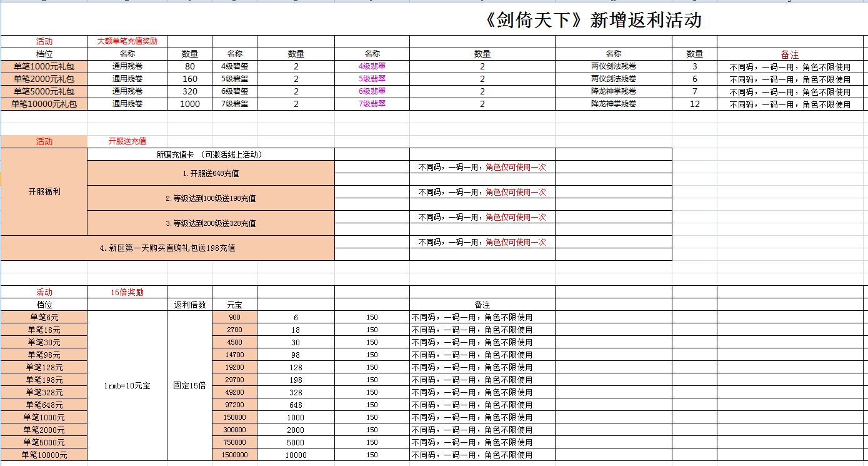Select the 单笔2000元礼包 cell
This screenshot has width=868, height=466.
[44, 79]
